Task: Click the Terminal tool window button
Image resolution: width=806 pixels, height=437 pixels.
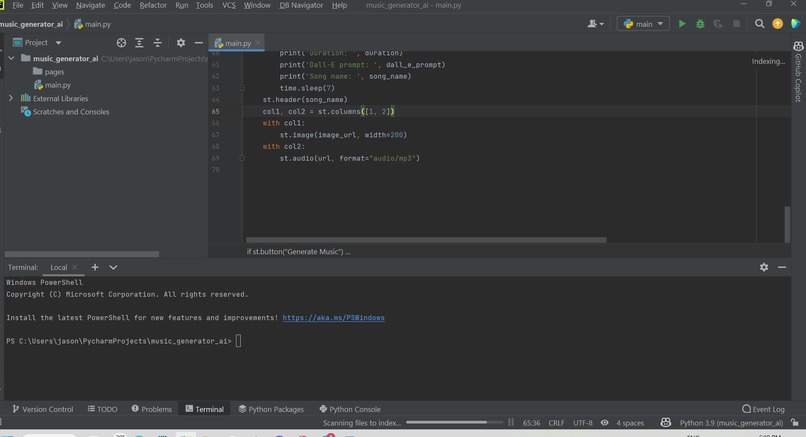Action: tap(205, 409)
